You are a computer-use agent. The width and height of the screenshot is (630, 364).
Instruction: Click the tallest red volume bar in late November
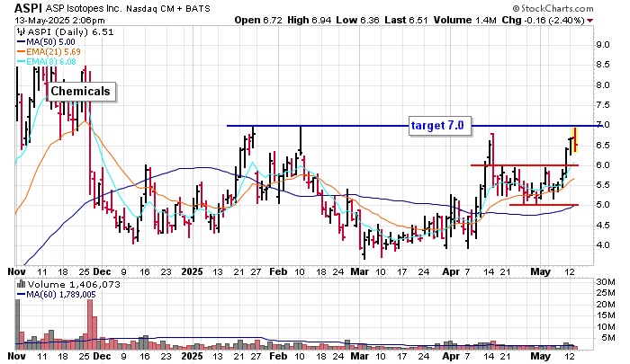90,324
